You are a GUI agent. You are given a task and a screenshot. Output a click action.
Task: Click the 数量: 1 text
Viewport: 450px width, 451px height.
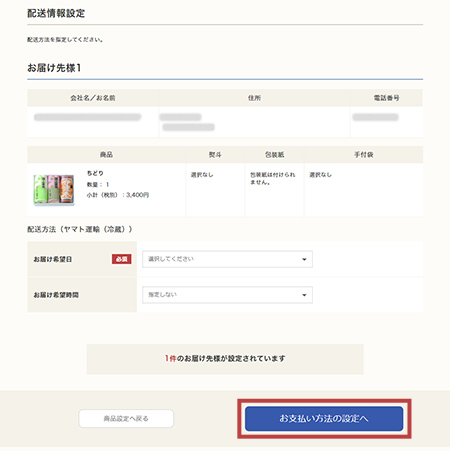pos(98,184)
